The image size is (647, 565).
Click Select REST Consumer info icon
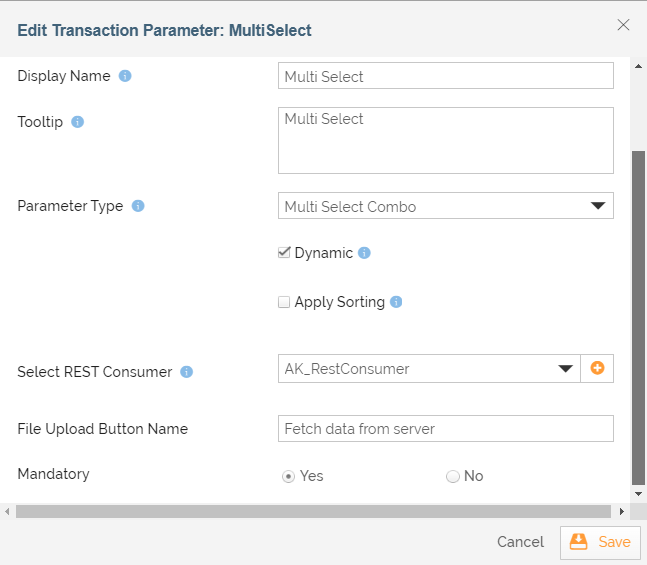tap(187, 371)
